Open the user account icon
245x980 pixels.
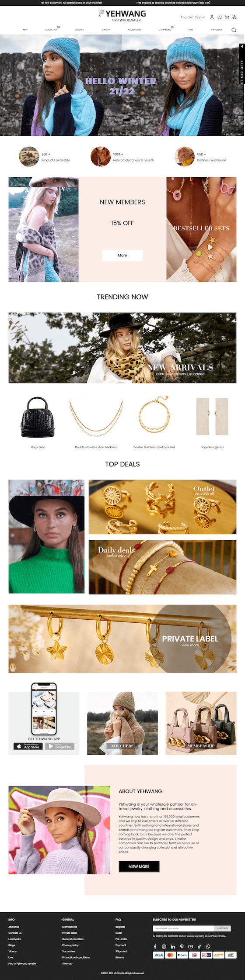(212, 17)
